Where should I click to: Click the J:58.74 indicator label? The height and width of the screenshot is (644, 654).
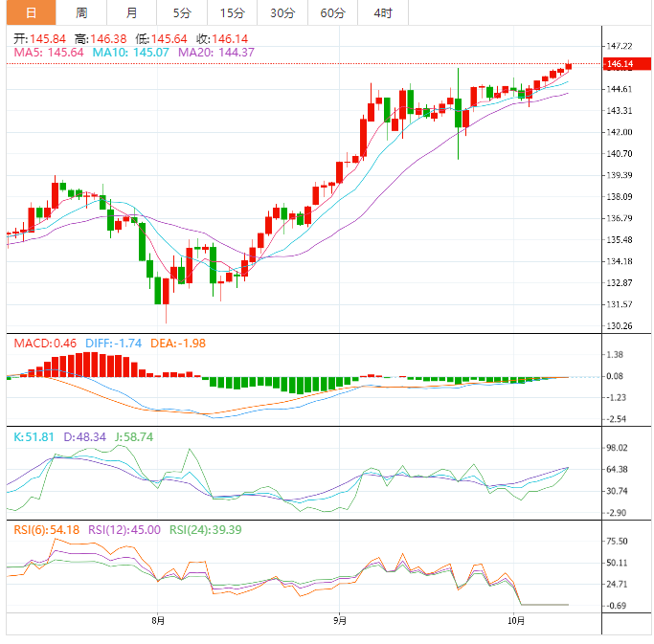pos(134,437)
